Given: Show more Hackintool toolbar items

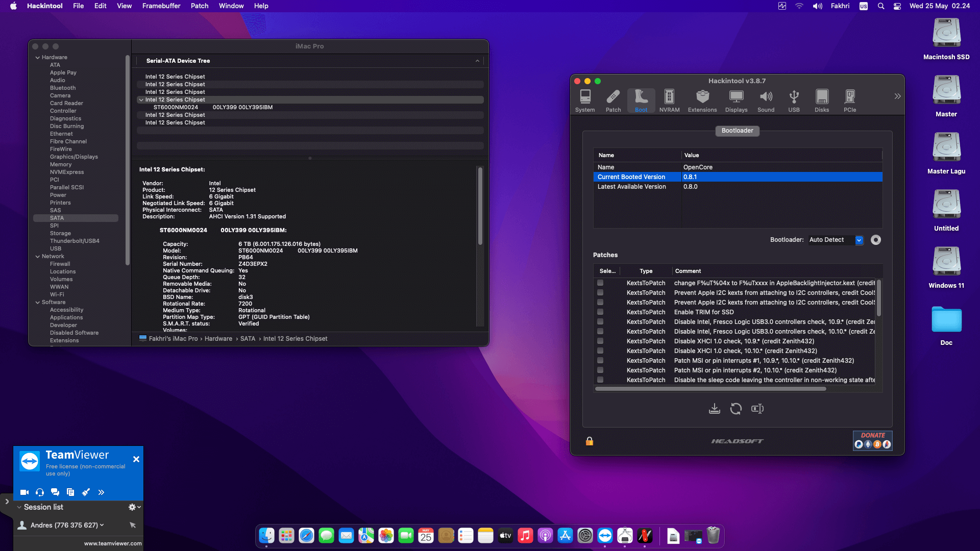Looking at the screenshot, I should pos(897,96).
